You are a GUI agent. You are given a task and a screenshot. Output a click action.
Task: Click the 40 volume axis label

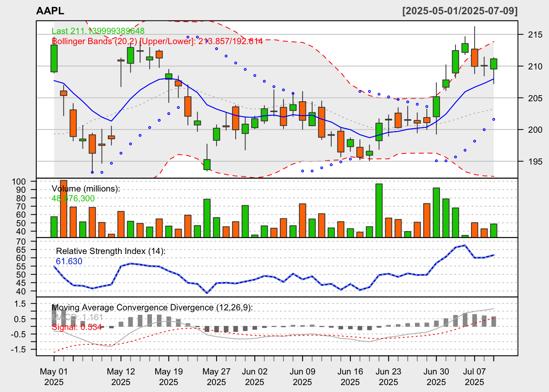click(21, 232)
